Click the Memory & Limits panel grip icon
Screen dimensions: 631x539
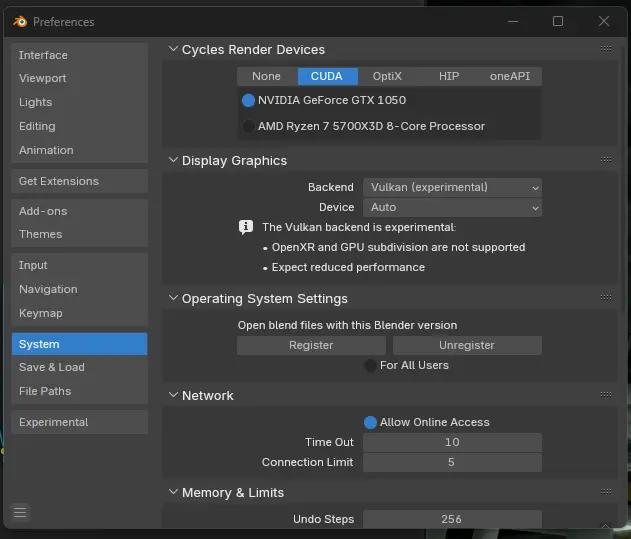tap(606, 492)
